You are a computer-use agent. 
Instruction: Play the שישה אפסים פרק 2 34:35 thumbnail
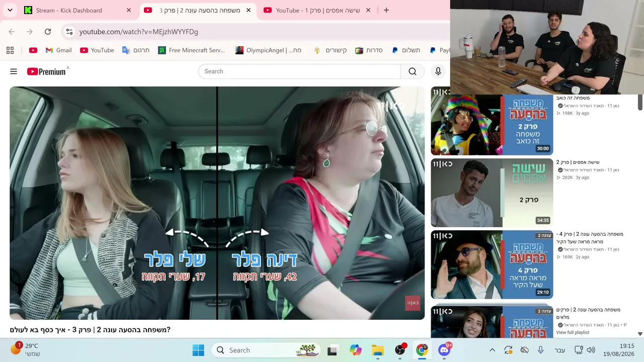click(x=492, y=193)
